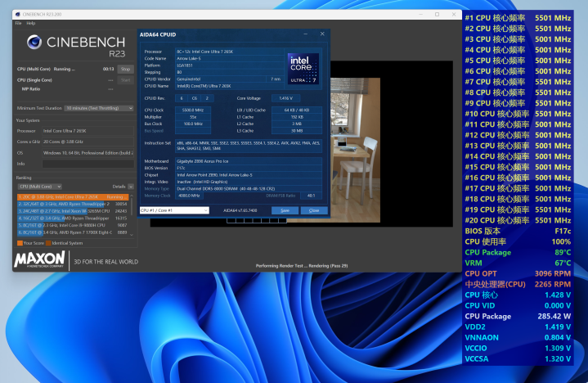The width and height of the screenshot is (588, 383).
Task: Click the Close button in AIDA64 CPUID
Action: pos(314,210)
